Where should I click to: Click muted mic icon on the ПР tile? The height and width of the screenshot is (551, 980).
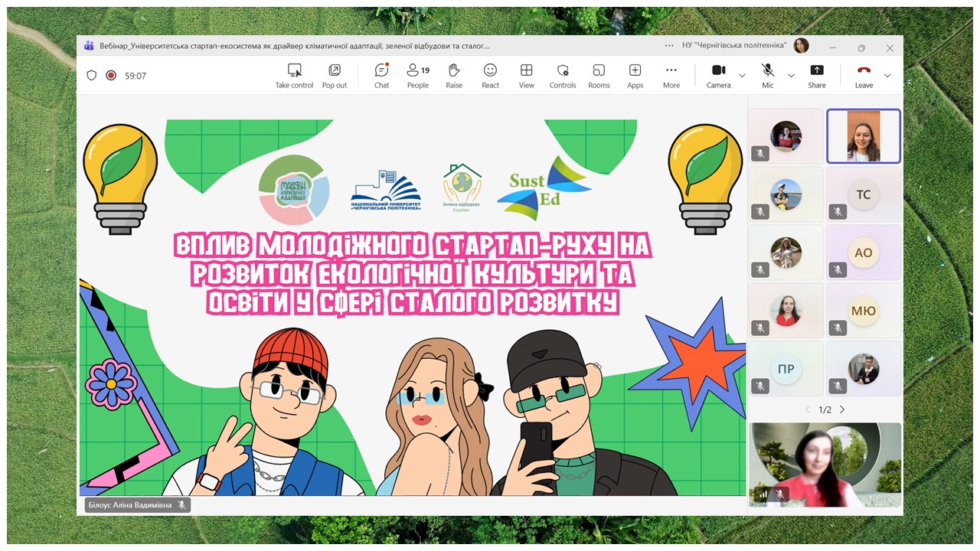point(760,386)
